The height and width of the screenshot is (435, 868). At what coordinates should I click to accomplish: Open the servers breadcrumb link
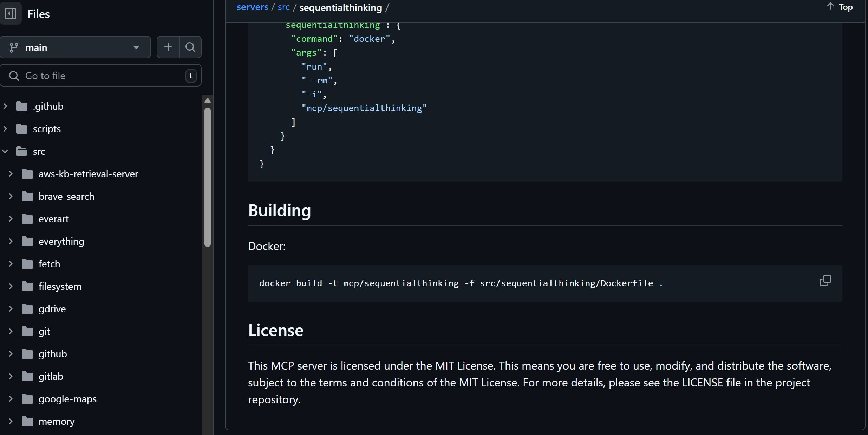point(252,7)
